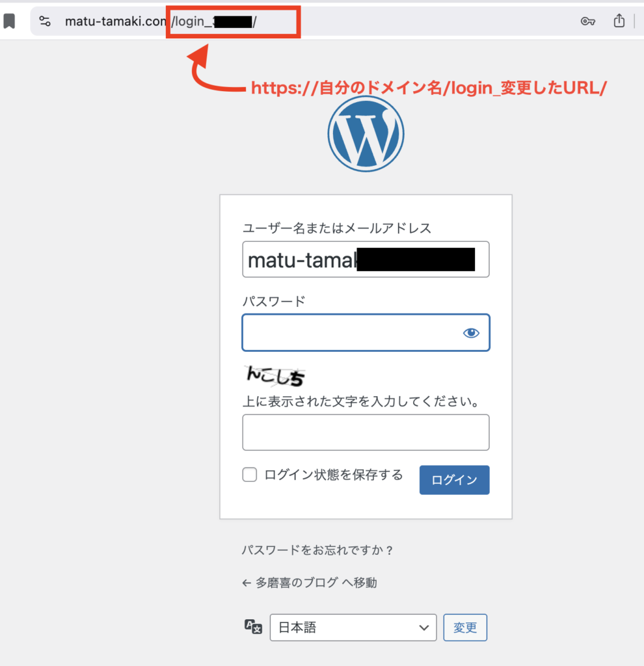Focus the password input field
The height and width of the screenshot is (666, 644).
tap(366, 332)
